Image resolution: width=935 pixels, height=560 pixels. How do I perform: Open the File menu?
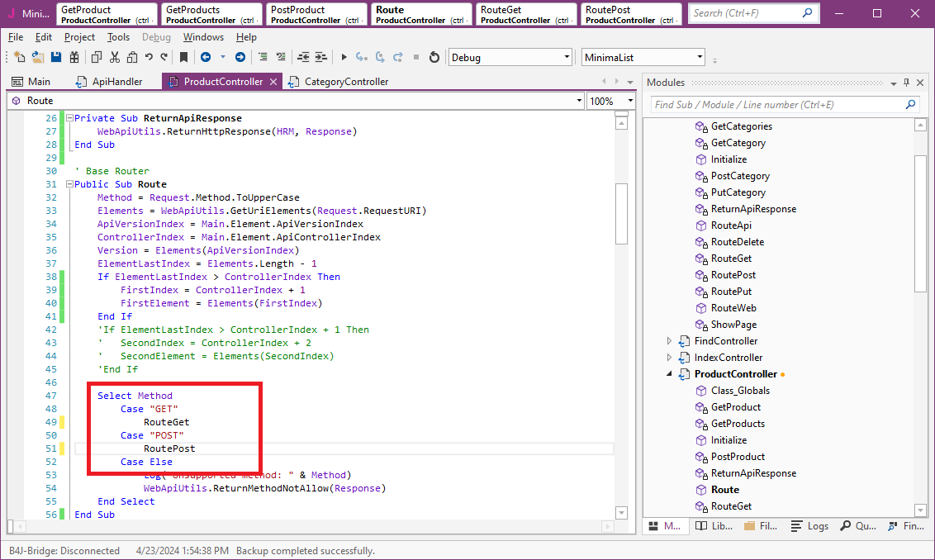click(16, 37)
